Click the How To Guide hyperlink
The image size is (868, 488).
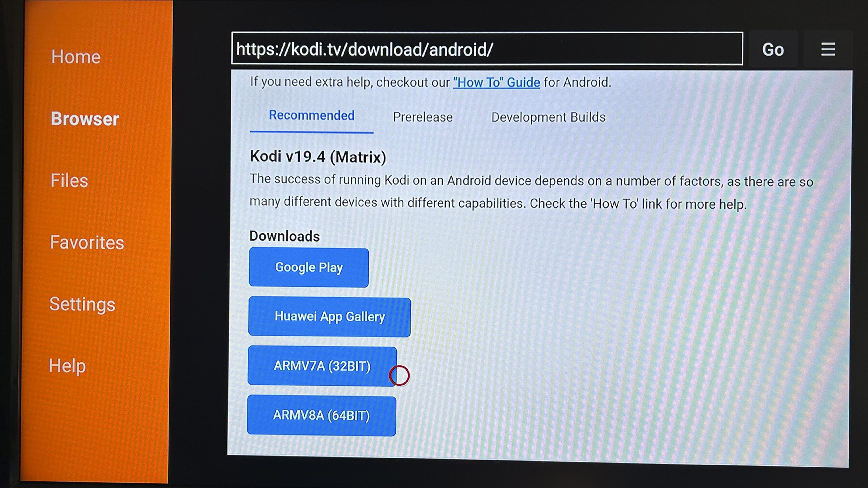(x=497, y=82)
